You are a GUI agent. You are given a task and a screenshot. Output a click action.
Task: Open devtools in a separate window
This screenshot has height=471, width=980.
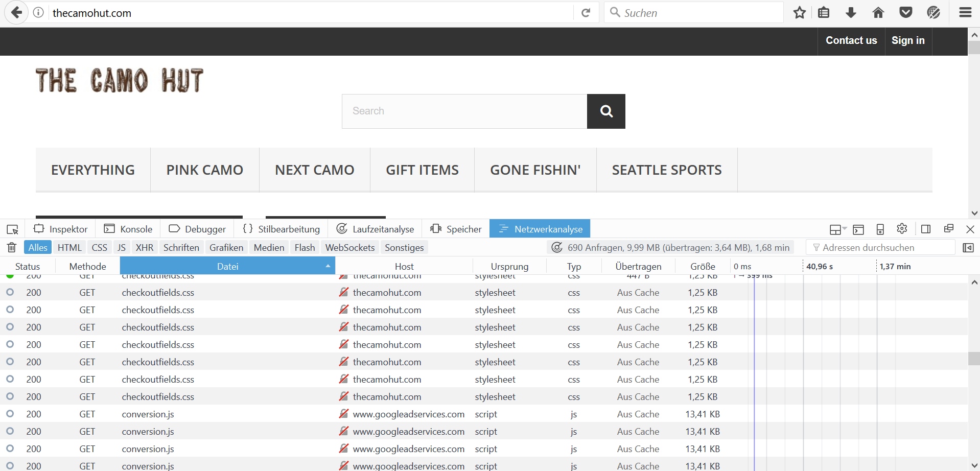(x=949, y=229)
